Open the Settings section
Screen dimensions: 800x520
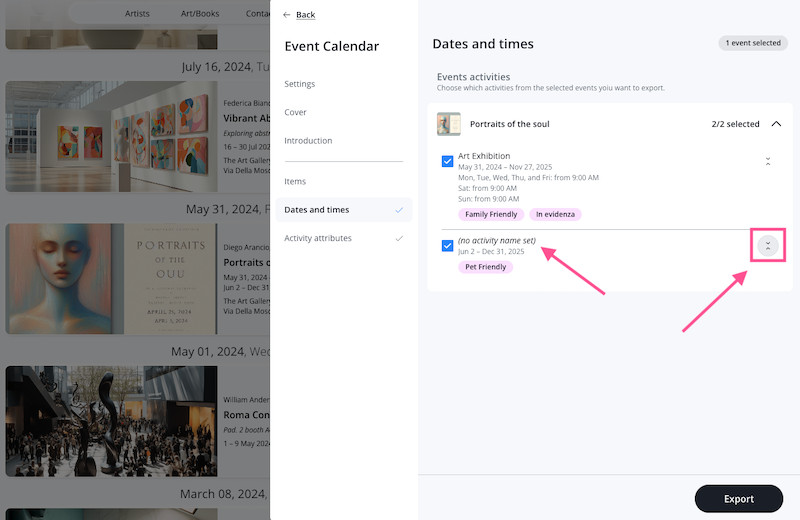click(x=299, y=84)
